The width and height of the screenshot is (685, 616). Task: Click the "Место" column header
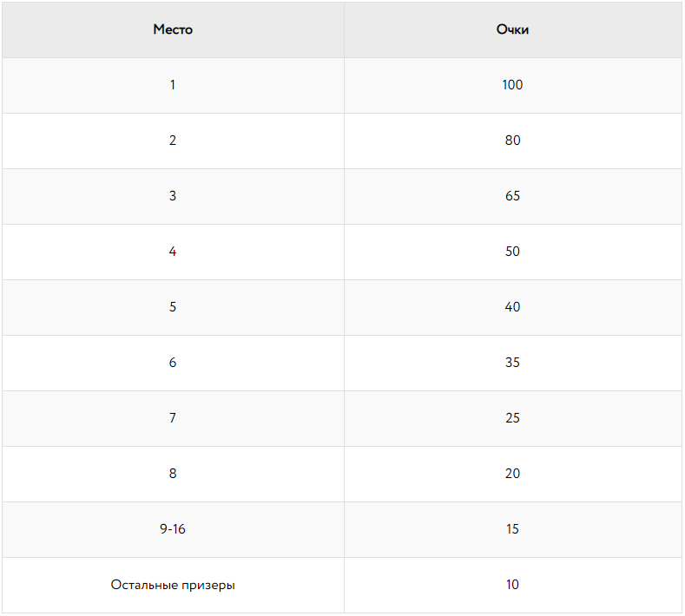[x=173, y=29]
